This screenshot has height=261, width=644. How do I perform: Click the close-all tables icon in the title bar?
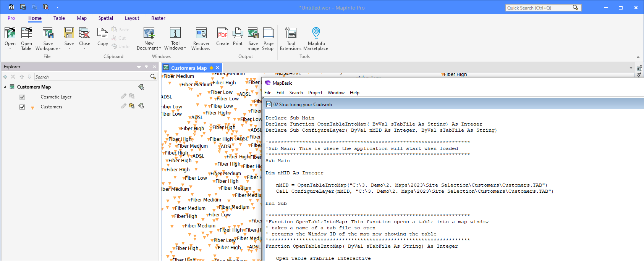pyautogui.click(x=46, y=7)
